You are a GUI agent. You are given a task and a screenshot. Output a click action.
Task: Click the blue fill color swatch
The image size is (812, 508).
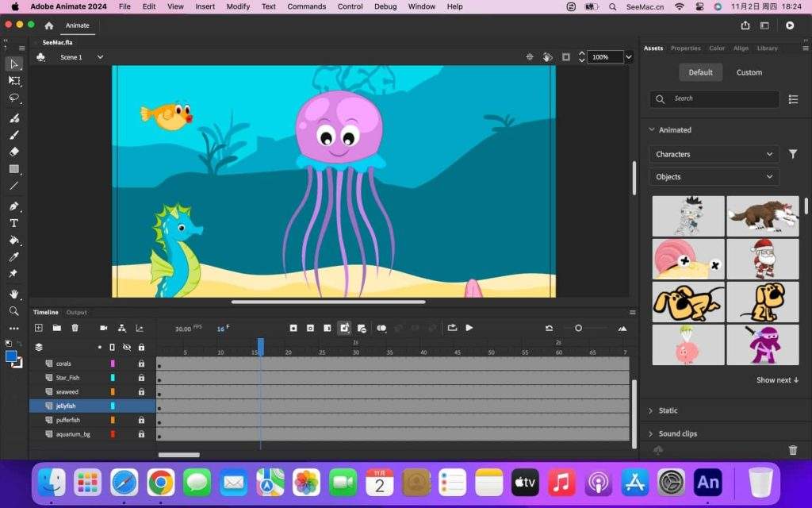point(11,356)
